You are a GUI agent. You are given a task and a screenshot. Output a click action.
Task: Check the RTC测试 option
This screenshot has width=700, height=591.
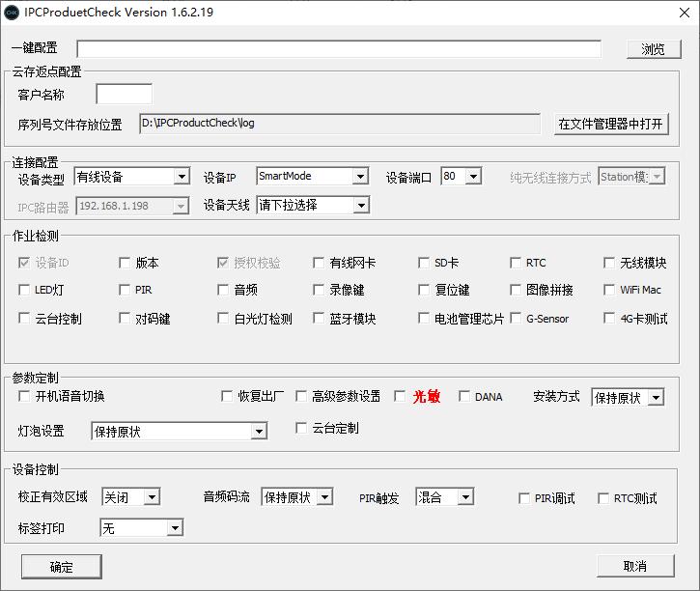pyautogui.click(x=603, y=498)
